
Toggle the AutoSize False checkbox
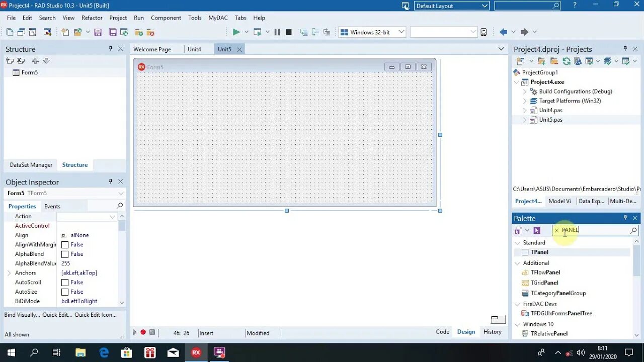click(x=65, y=292)
